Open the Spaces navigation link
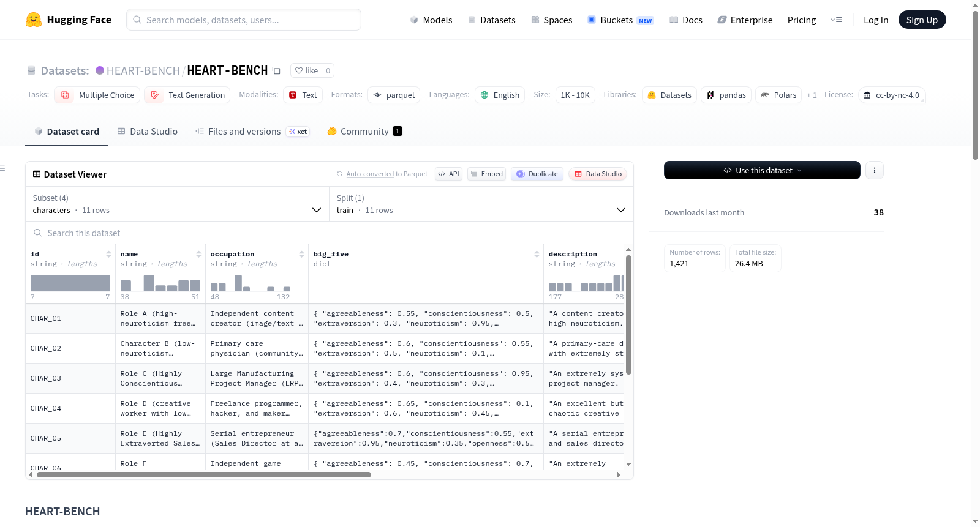The image size is (980, 527). [x=551, y=20]
